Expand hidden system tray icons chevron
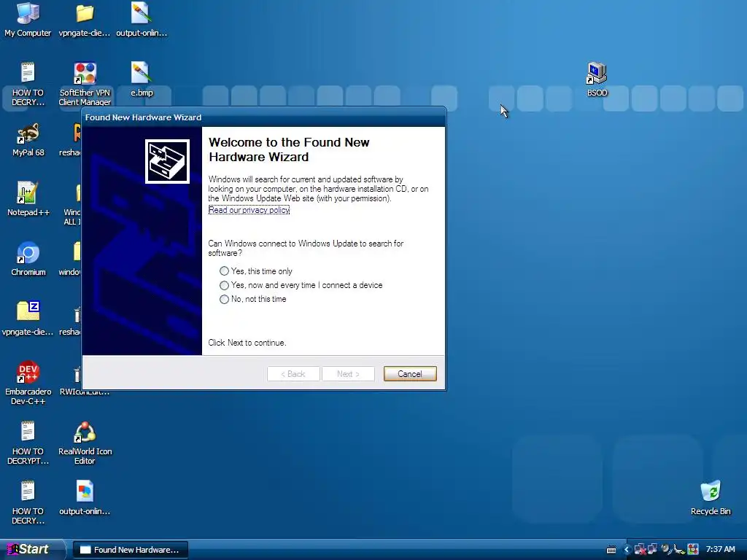The height and width of the screenshot is (560, 747). pyautogui.click(x=627, y=550)
